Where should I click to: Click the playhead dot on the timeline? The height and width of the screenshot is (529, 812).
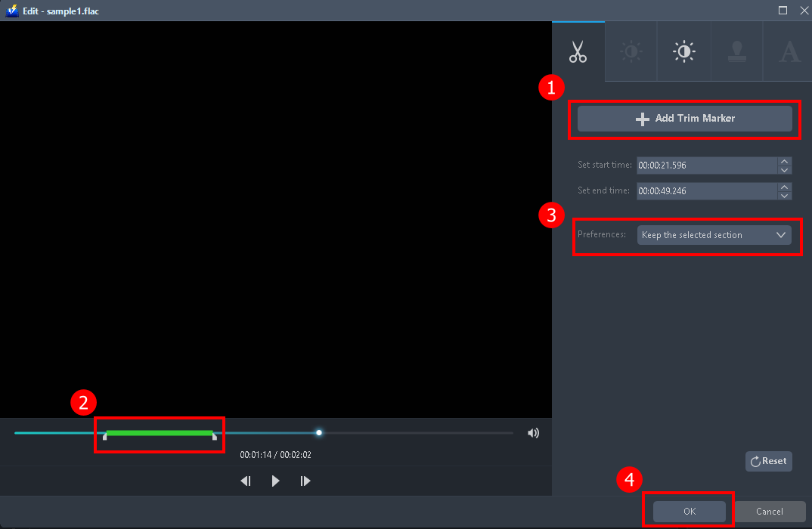click(x=318, y=432)
